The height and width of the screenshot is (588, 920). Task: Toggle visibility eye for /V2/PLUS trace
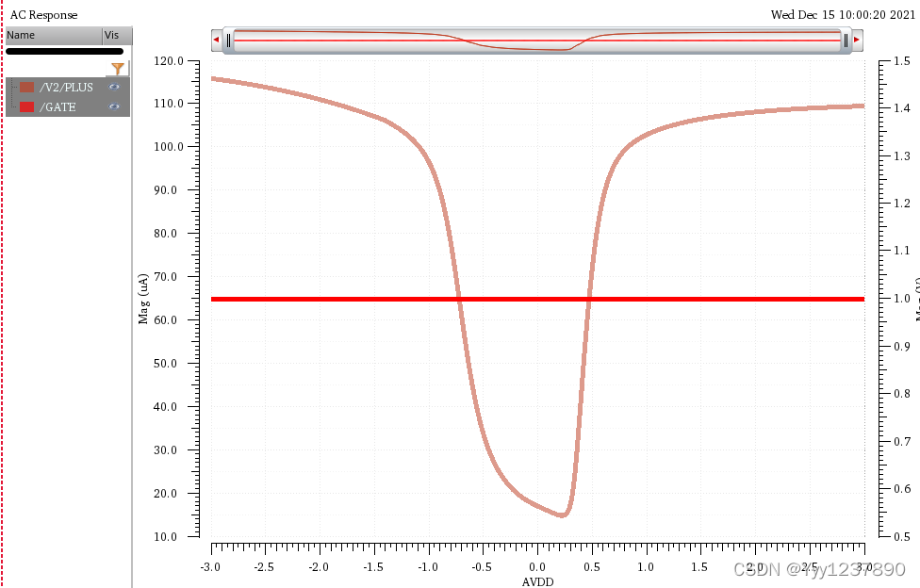click(114, 87)
